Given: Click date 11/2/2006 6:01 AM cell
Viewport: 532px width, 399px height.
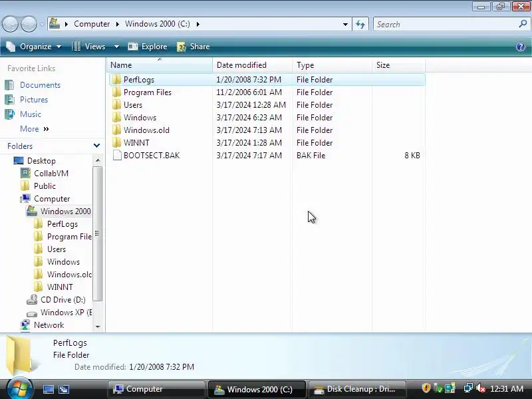Looking at the screenshot, I should click(249, 92).
